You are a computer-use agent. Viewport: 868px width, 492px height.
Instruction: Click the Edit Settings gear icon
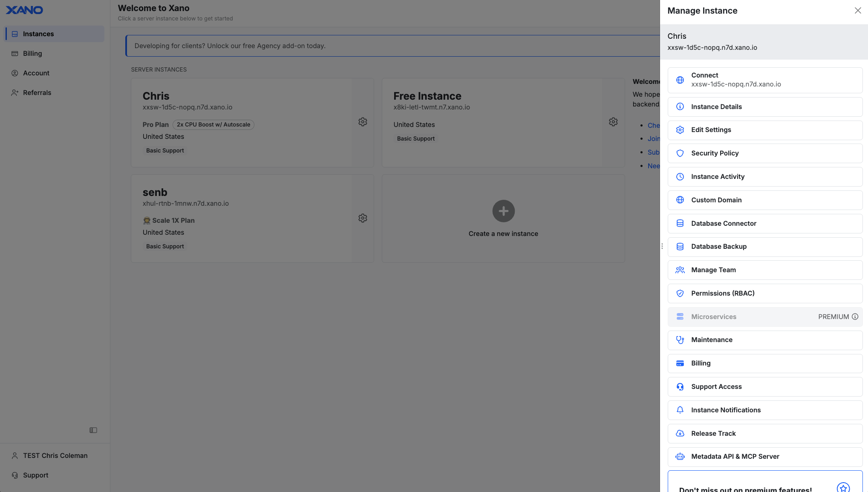point(680,130)
